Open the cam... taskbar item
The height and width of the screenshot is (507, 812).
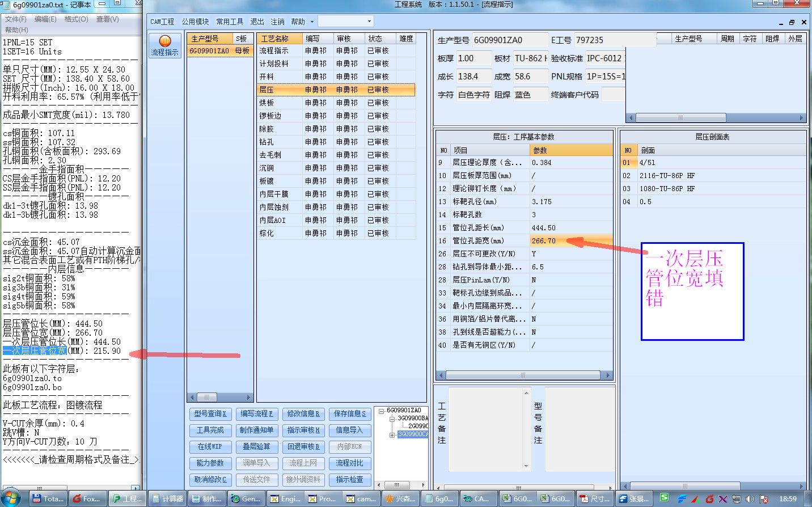361,498
